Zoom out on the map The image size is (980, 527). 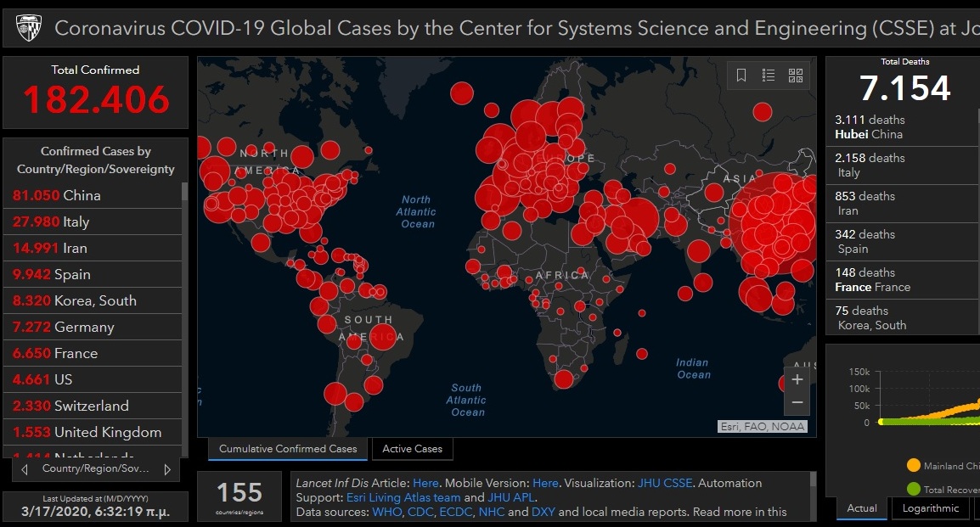click(797, 402)
